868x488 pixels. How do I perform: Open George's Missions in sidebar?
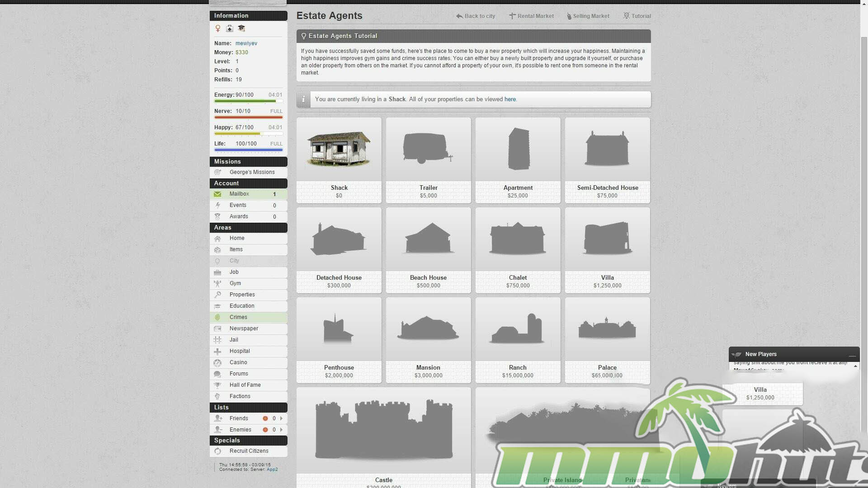click(x=252, y=172)
